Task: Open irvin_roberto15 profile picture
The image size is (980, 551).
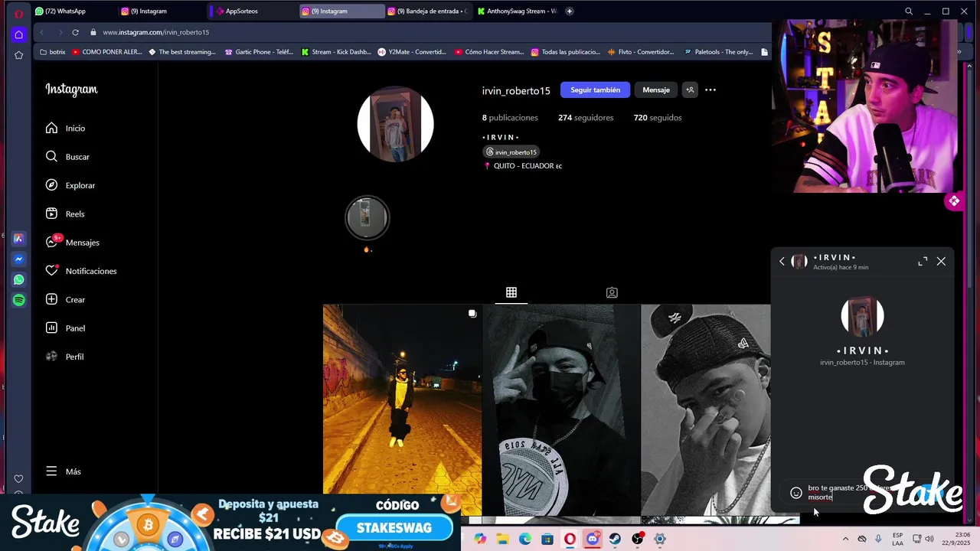Action: (396, 124)
